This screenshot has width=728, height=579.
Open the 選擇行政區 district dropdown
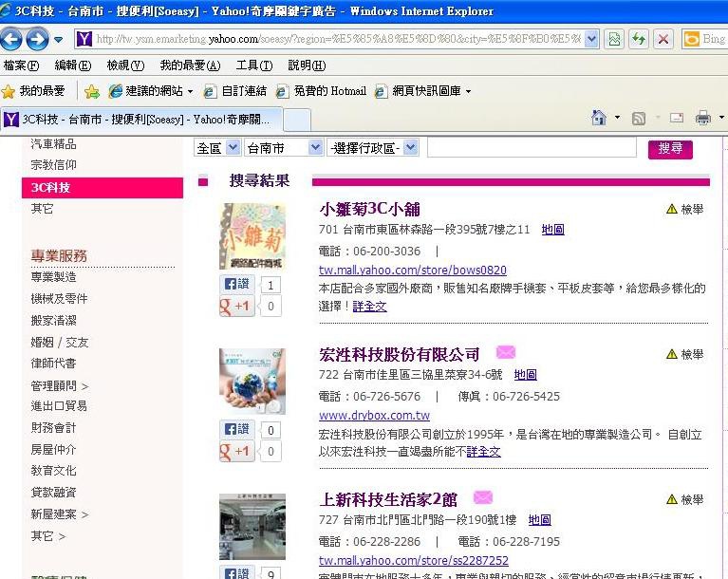pos(373,148)
